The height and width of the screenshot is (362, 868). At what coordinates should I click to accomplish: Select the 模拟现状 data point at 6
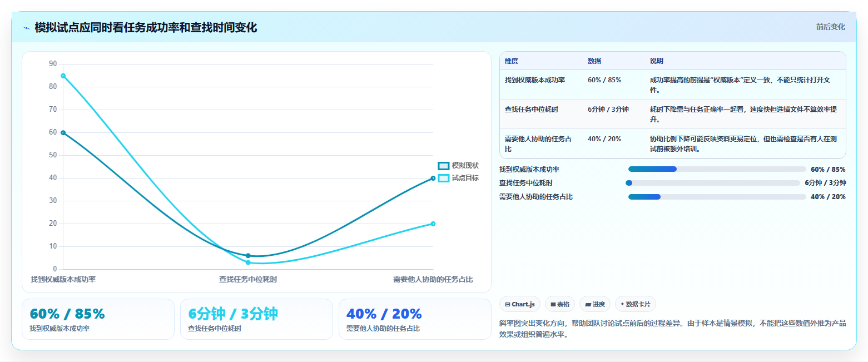248,256
